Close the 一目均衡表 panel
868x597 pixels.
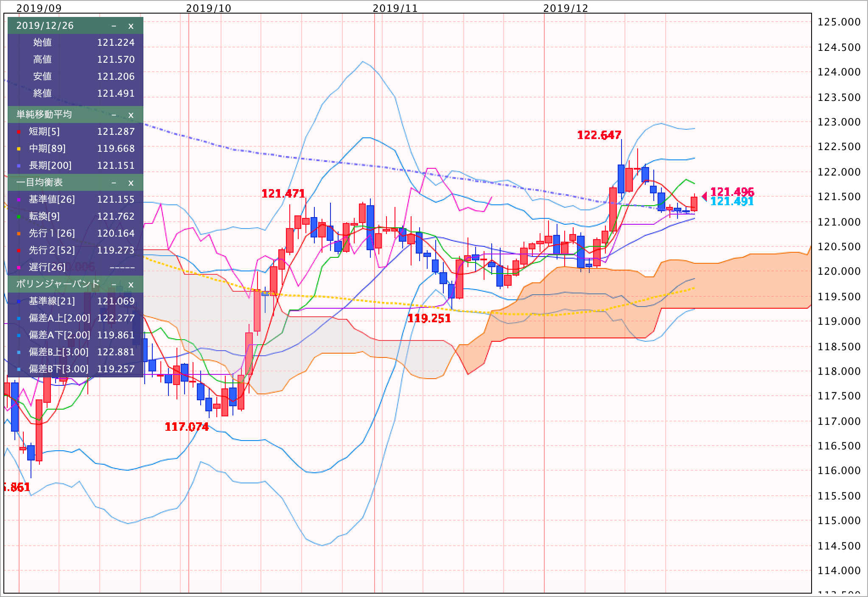pyautogui.click(x=131, y=183)
